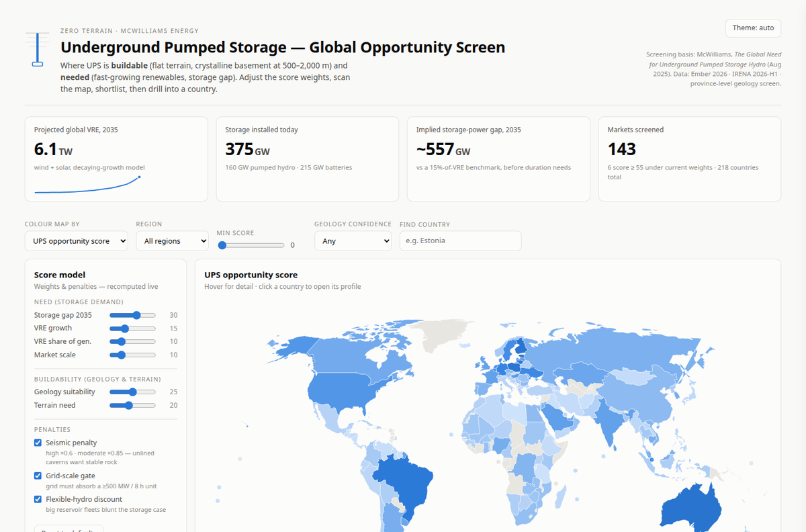The width and height of the screenshot is (806, 532).
Task: Click the Screening basis citation text
Action: coord(713,69)
